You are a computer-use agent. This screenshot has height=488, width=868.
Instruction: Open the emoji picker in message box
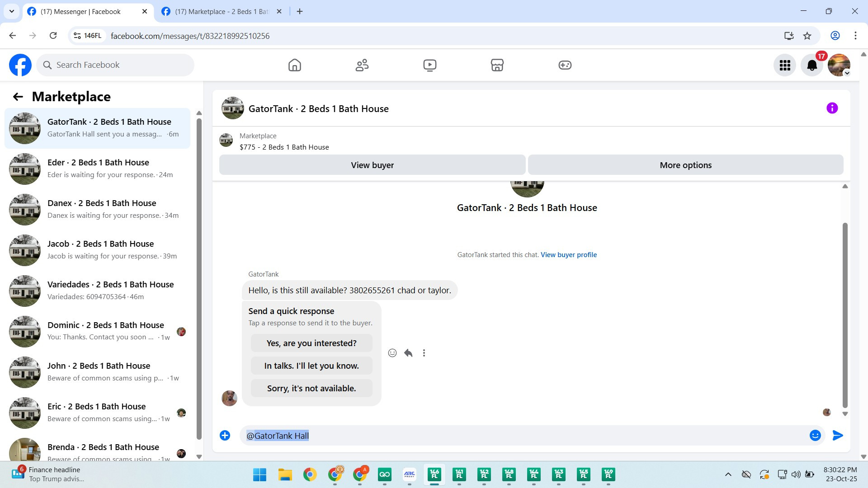point(815,435)
